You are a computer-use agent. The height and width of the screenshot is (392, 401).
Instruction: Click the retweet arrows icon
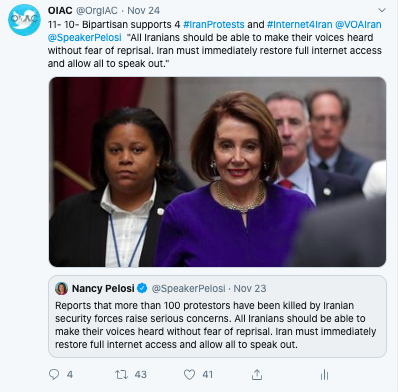pyautogui.click(x=121, y=375)
